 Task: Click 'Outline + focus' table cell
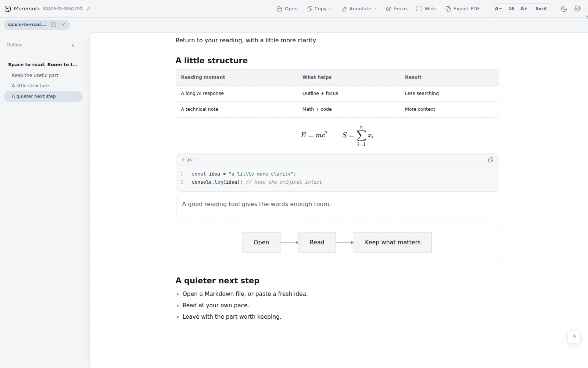pos(320,93)
